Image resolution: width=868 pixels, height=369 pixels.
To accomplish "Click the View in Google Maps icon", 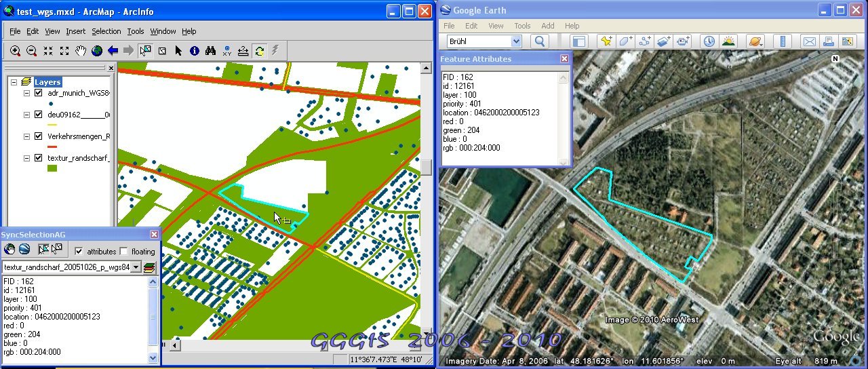I will coord(847,41).
